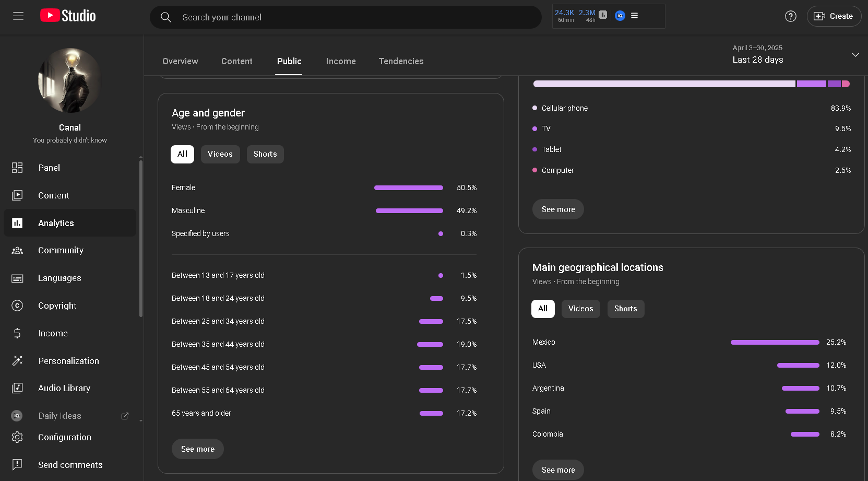Image resolution: width=868 pixels, height=481 pixels.
Task: Select Shorts filter in Age and gender
Action: coord(265,154)
